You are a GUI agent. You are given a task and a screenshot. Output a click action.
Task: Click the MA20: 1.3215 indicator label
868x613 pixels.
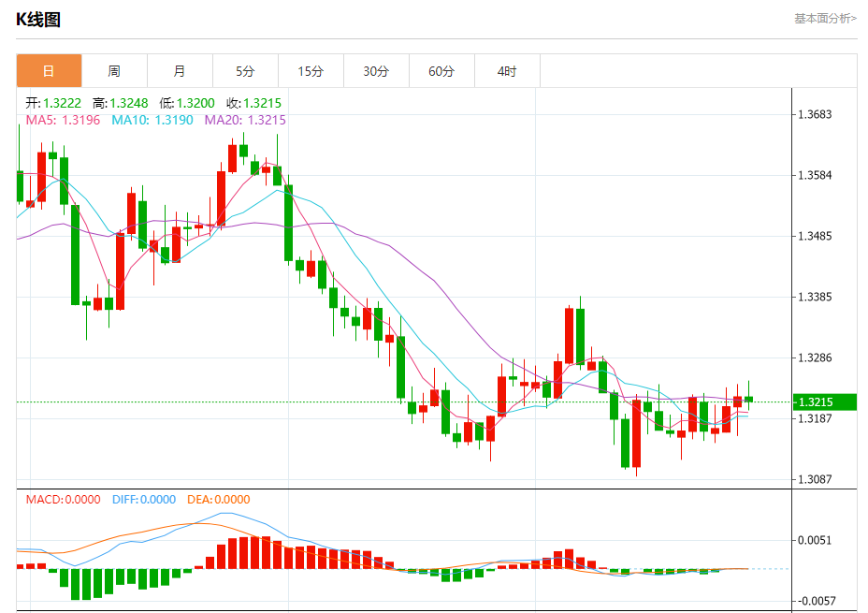245,120
